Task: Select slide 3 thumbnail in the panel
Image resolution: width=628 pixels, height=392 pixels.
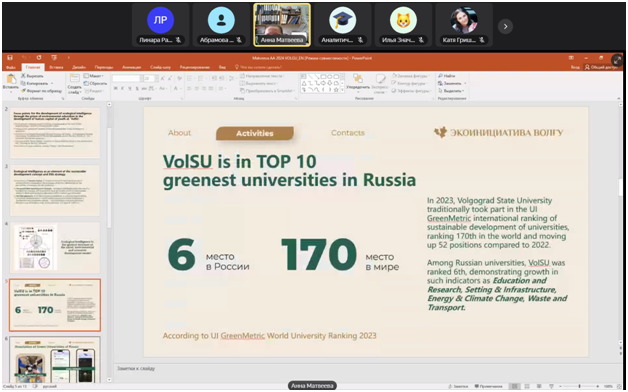Action: click(55, 191)
